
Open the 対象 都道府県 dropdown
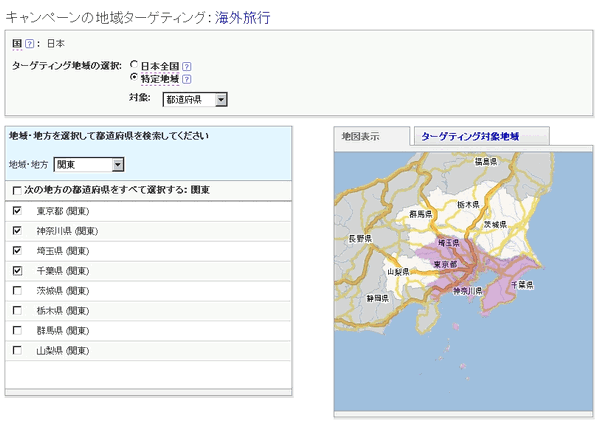195,99
